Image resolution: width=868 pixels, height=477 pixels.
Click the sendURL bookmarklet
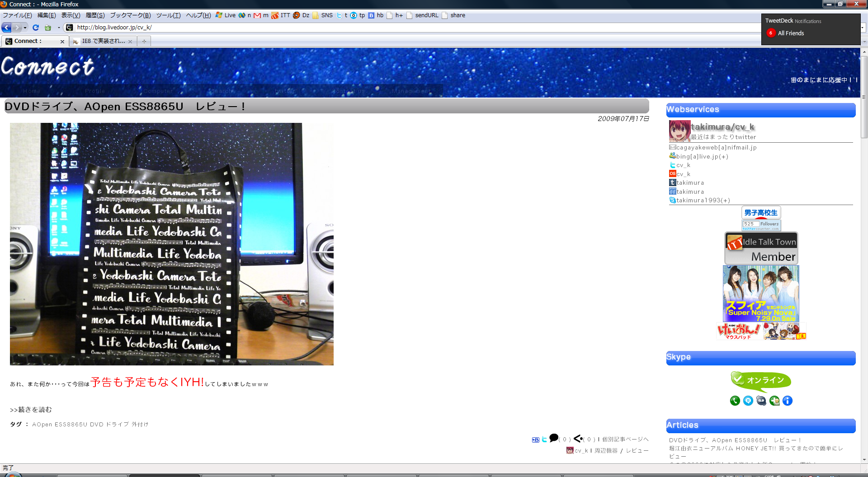pos(423,15)
